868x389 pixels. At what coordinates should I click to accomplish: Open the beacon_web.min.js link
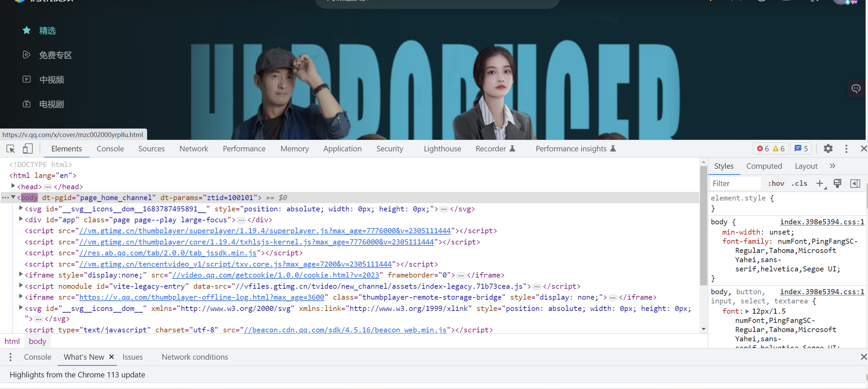[345, 330]
